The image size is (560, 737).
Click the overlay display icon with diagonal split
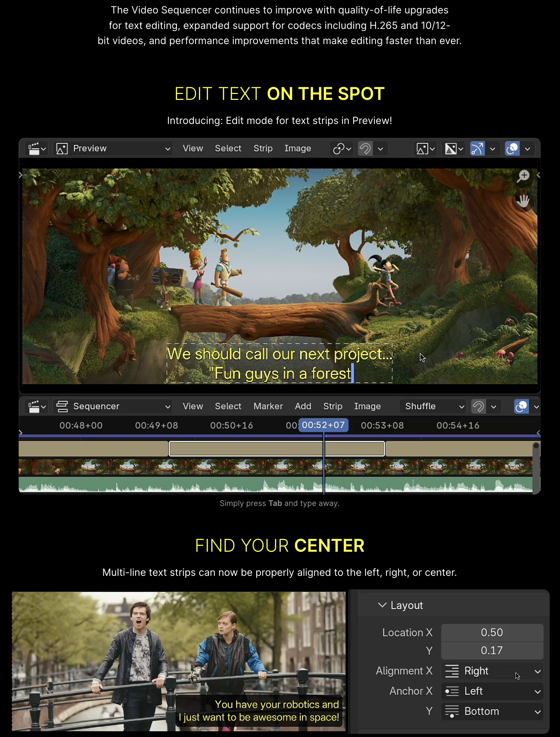(454, 149)
